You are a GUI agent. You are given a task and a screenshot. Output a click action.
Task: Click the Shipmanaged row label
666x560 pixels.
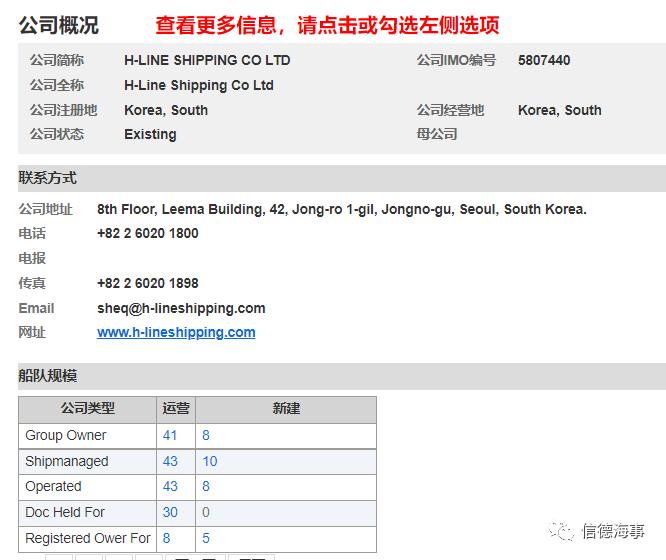click(x=67, y=461)
